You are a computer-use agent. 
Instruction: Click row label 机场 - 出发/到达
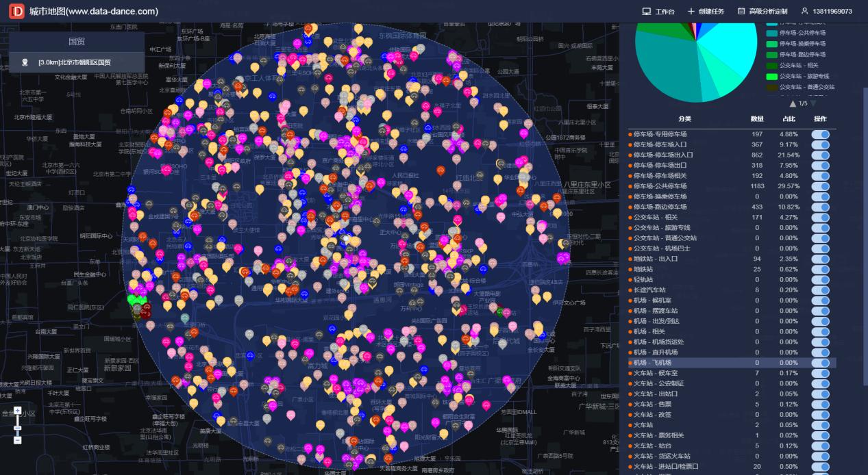click(x=656, y=321)
